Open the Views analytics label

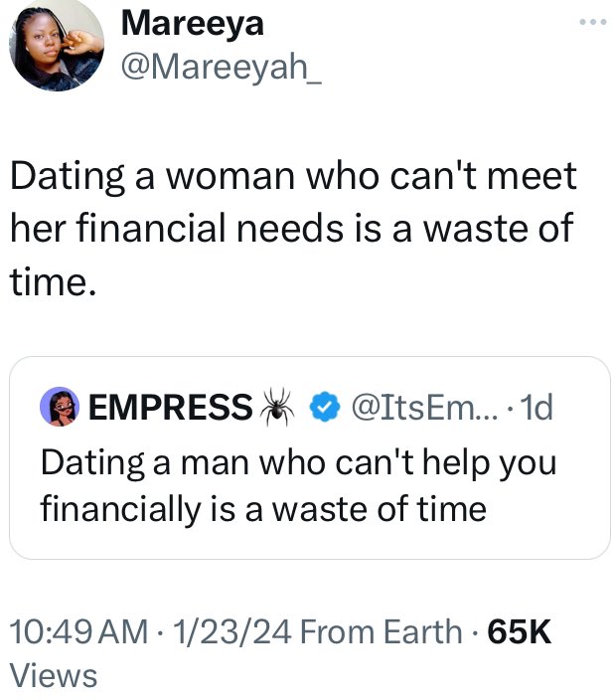click(54, 675)
